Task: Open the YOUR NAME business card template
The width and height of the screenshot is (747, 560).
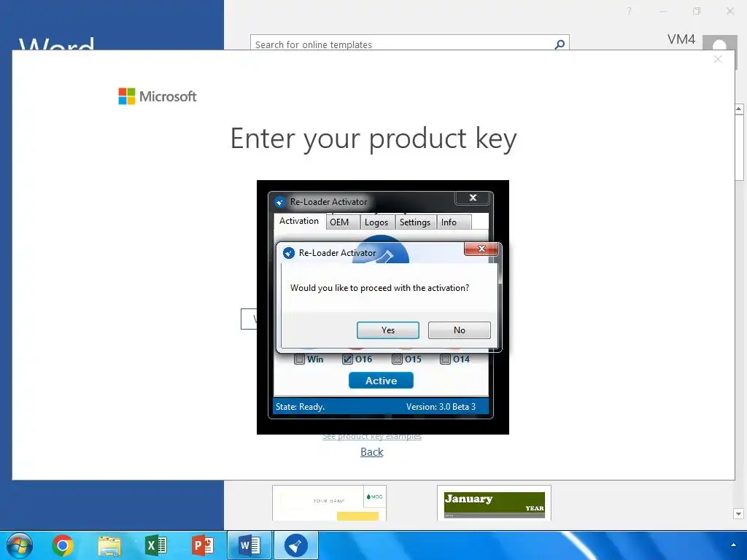Action: point(329,503)
